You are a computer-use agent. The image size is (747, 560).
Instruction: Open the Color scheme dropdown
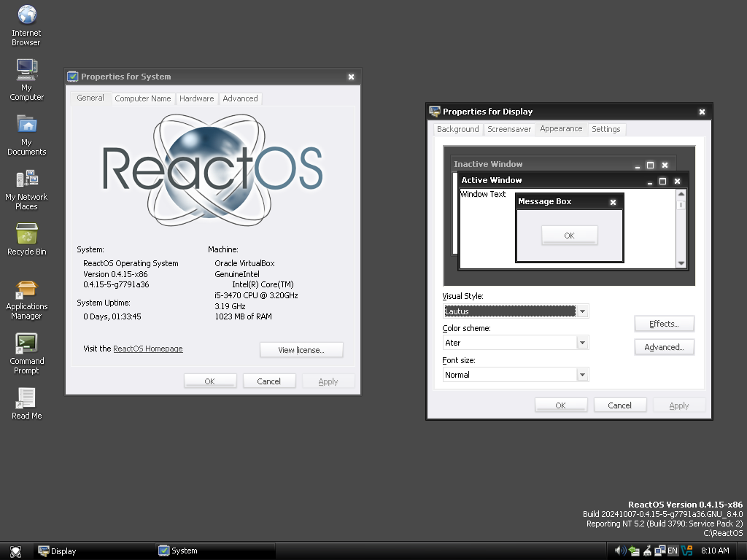[582, 343]
